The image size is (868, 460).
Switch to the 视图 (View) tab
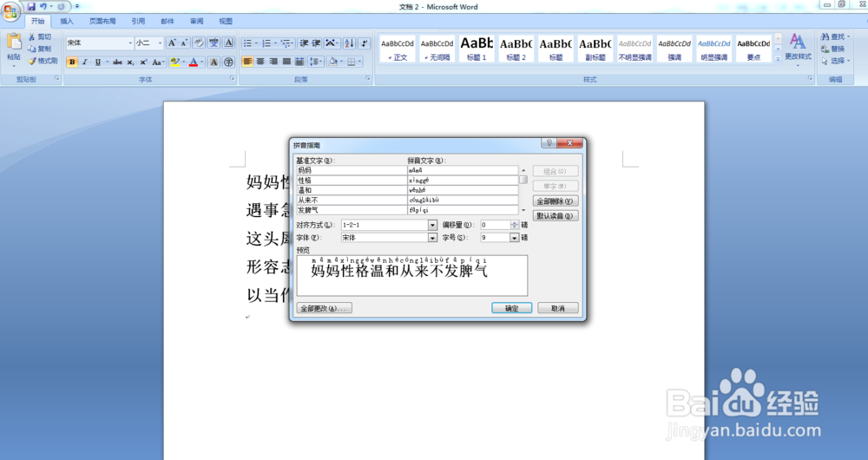coord(226,21)
